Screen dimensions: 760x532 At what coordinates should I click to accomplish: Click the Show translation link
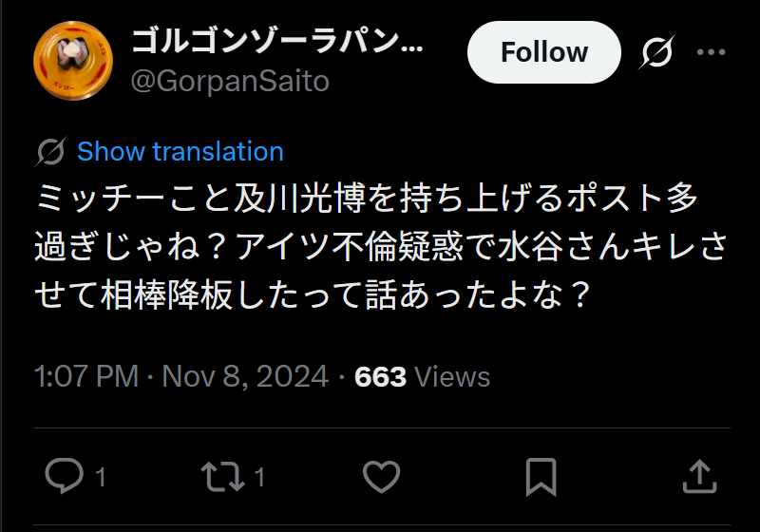(180, 152)
